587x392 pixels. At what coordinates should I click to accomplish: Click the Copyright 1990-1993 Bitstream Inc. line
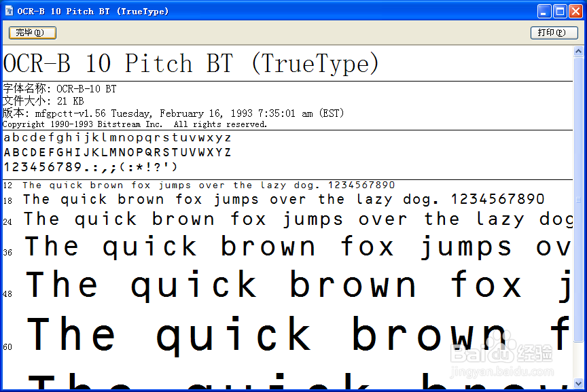(135, 124)
